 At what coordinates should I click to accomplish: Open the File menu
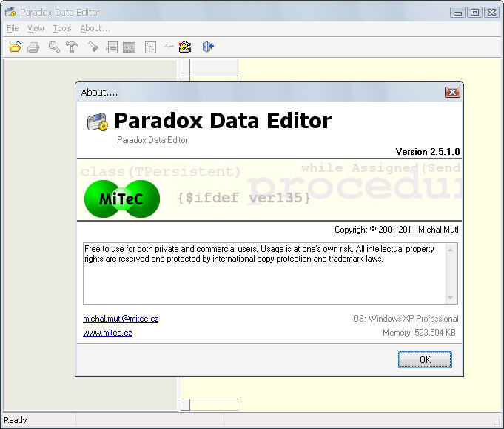coord(13,28)
